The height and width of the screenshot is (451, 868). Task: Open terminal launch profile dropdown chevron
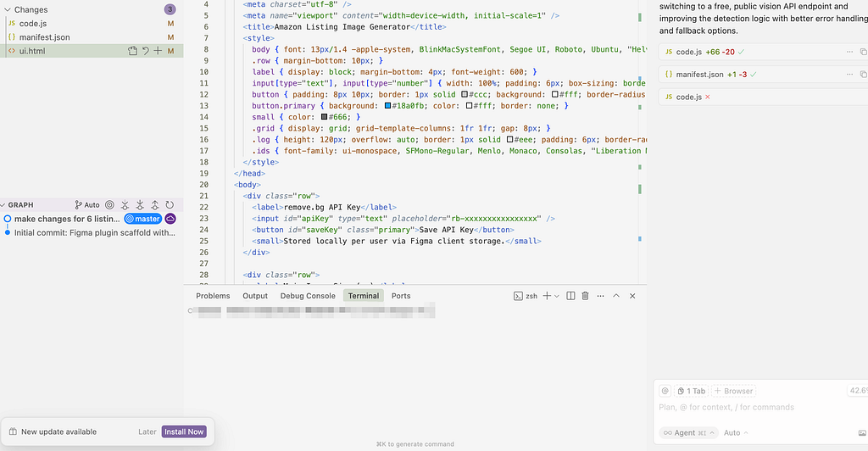click(x=557, y=296)
